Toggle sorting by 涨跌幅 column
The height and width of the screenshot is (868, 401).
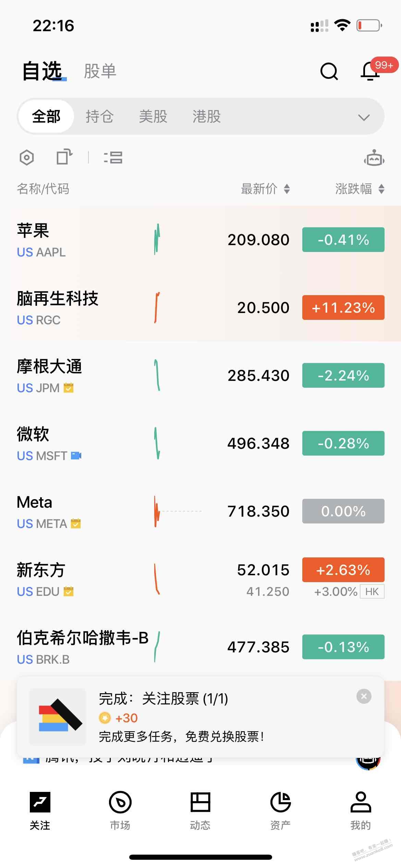pyautogui.click(x=360, y=189)
